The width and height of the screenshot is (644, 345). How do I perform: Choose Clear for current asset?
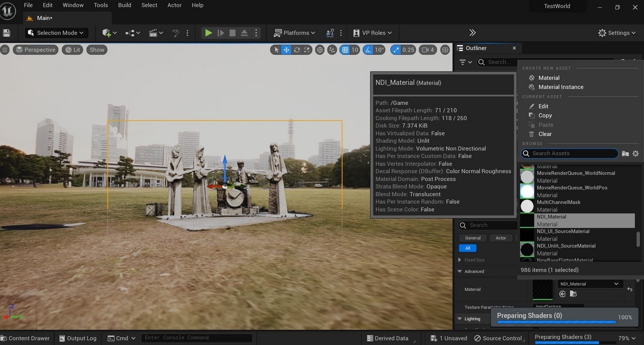(545, 134)
